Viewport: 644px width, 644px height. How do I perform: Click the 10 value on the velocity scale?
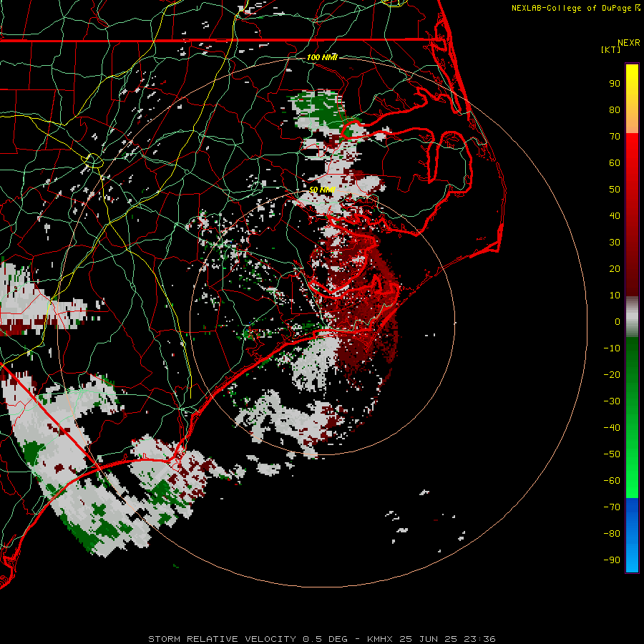(x=615, y=296)
